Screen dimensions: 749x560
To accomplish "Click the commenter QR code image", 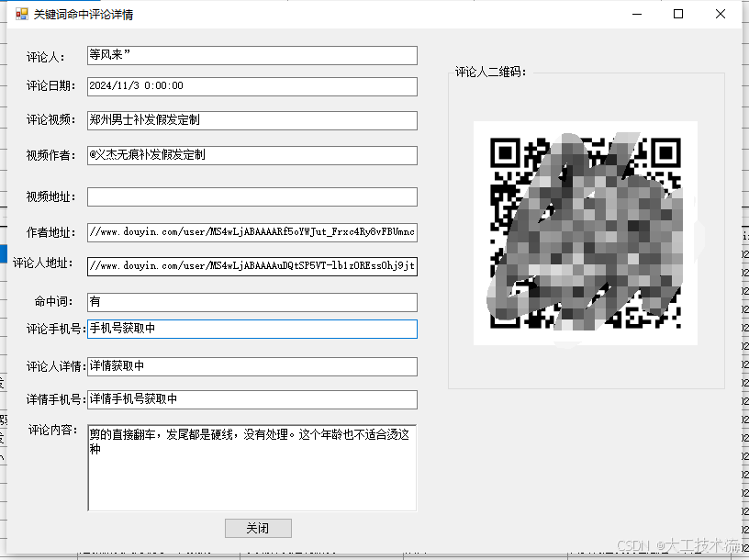I will click(586, 233).
